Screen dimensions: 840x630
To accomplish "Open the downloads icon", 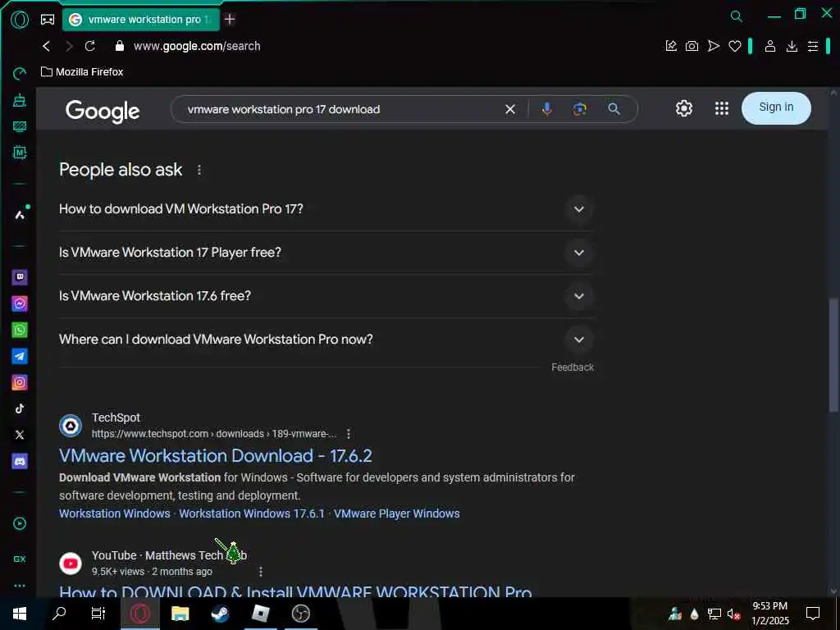I will coord(792,47).
